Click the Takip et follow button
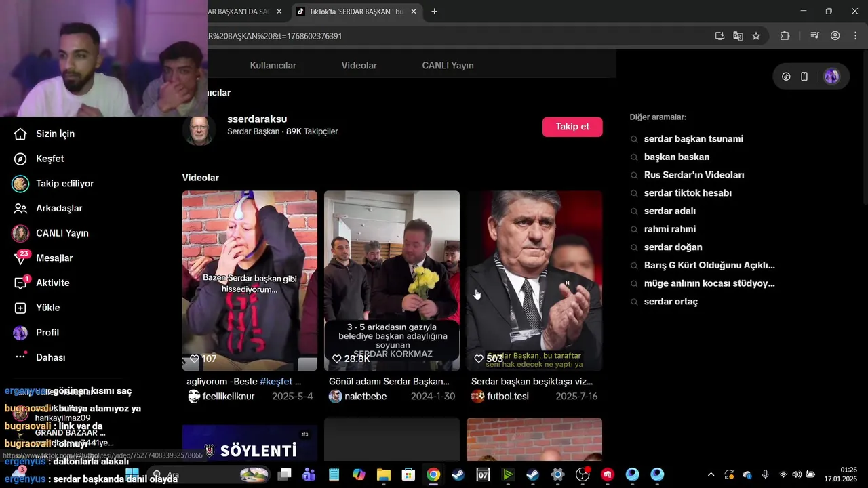This screenshot has width=868, height=488. click(x=572, y=127)
